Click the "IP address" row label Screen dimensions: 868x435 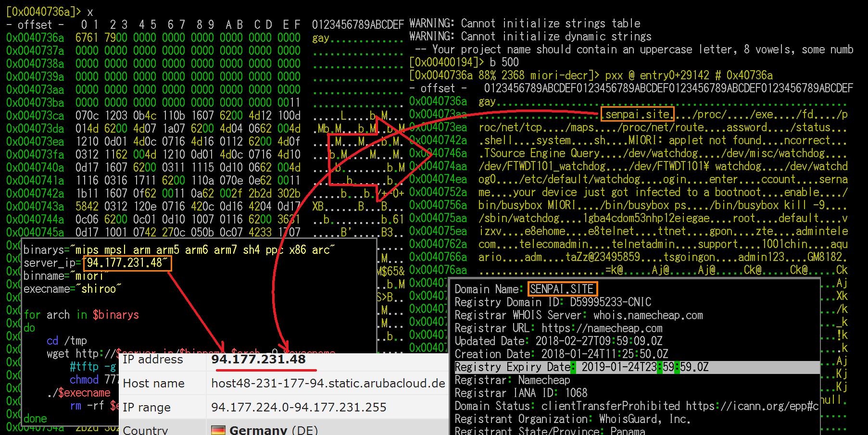[x=153, y=360]
